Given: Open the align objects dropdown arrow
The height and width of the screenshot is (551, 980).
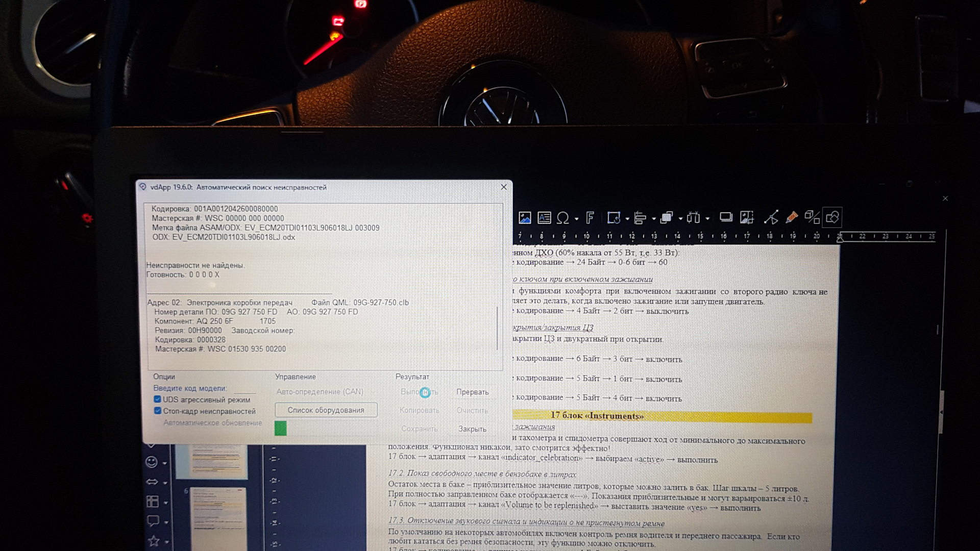Looking at the screenshot, I should [x=653, y=219].
